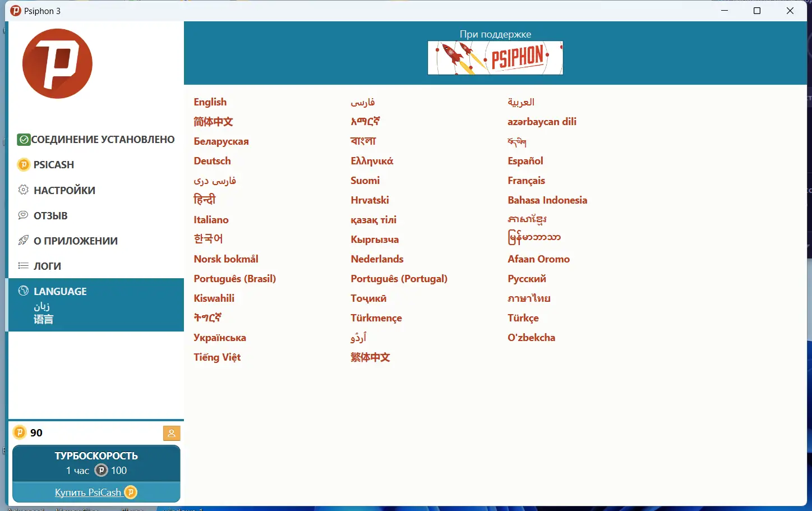Select O'zbekcha language
The width and height of the screenshot is (812, 511).
coord(531,338)
